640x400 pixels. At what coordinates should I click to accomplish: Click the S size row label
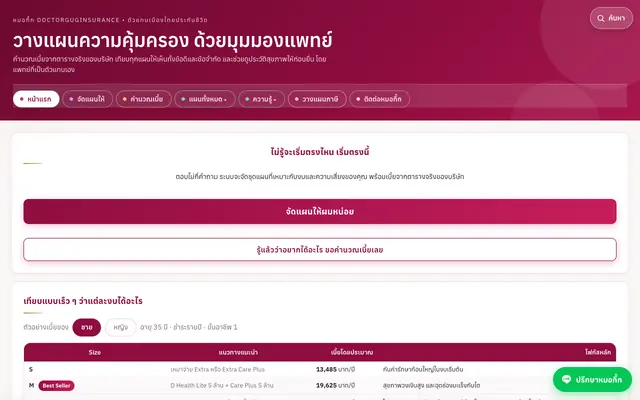(31, 369)
